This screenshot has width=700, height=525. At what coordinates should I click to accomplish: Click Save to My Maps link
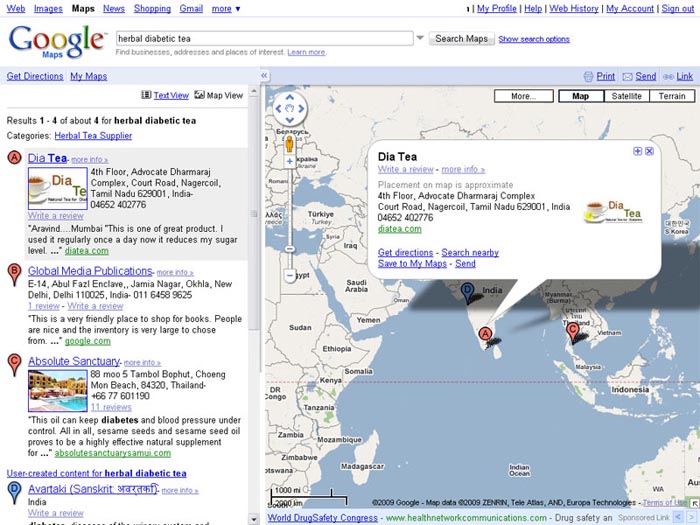412,264
